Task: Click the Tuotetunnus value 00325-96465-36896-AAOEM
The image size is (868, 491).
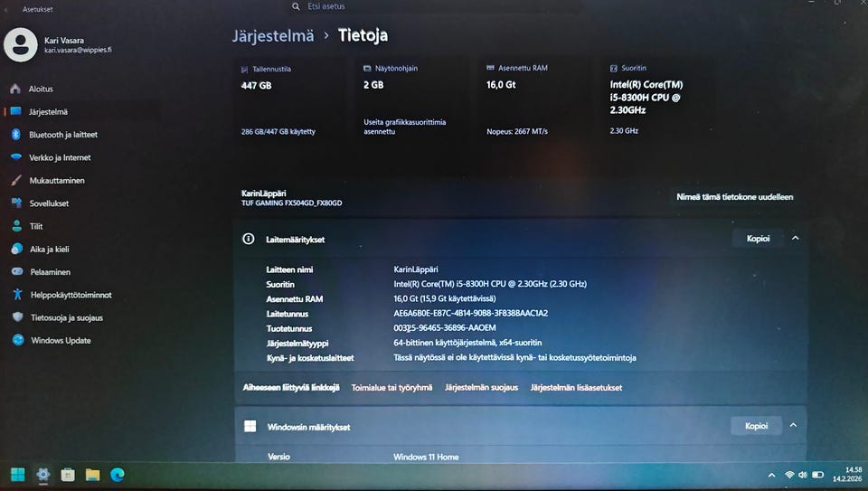Action: click(445, 327)
